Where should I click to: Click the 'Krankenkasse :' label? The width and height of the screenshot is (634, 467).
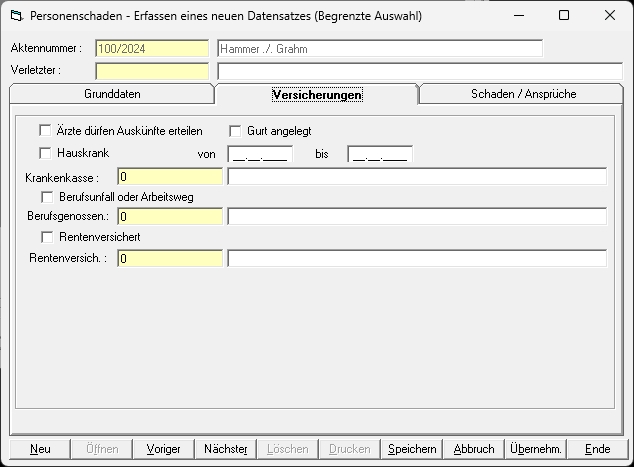62,178
